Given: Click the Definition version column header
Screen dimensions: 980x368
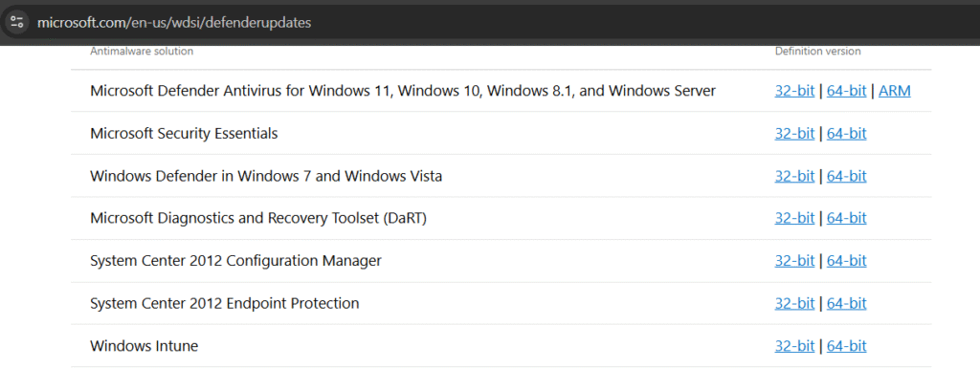Looking at the screenshot, I should click(x=817, y=52).
